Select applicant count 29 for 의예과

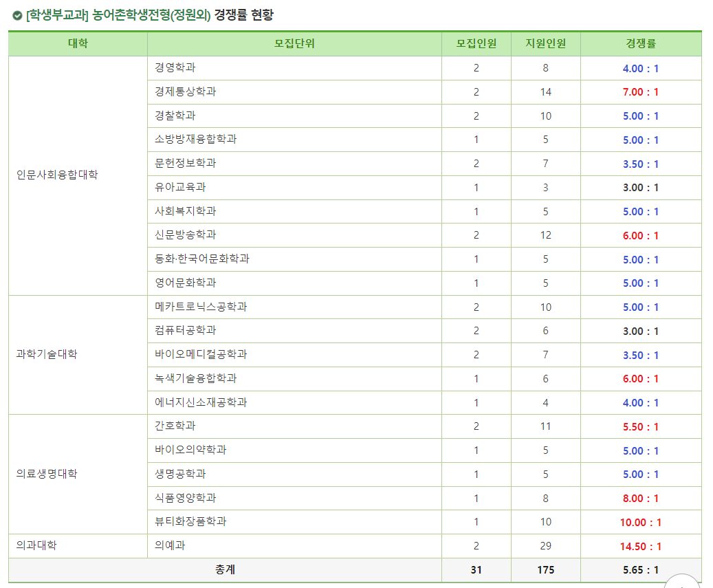coord(546,546)
